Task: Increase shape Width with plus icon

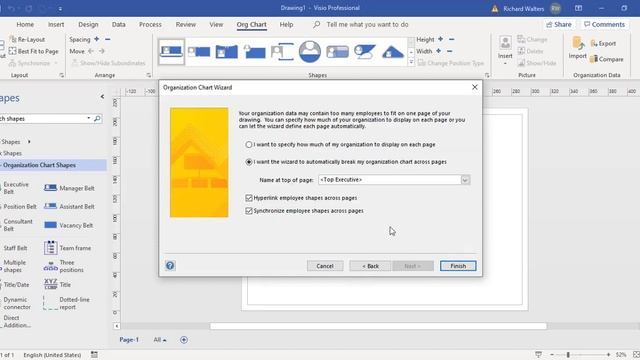Action: [x=438, y=51]
